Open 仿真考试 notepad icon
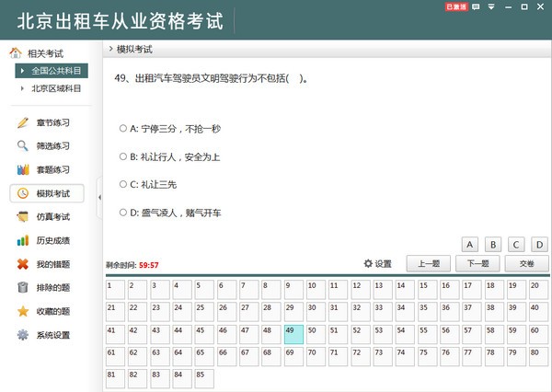The image size is (552, 392). pos(23,216)
